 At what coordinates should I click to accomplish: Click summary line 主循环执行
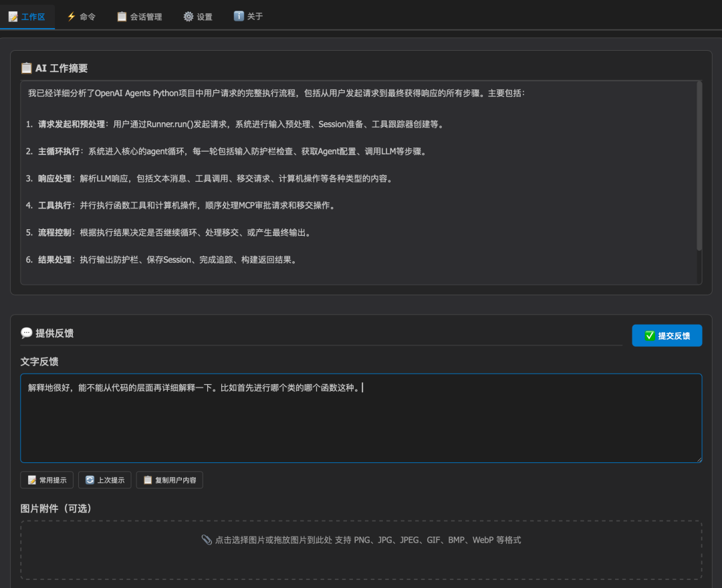pyautogui.click(x=227, y=152)
